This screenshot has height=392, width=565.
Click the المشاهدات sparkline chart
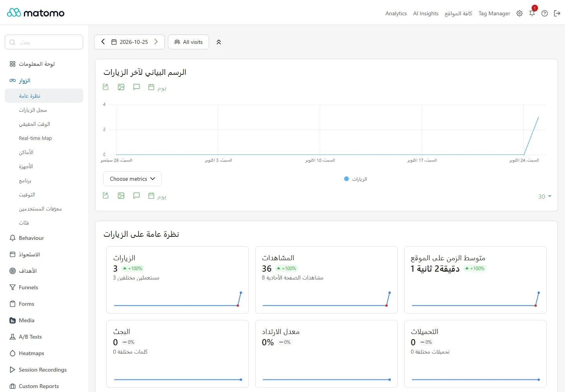click(x=326, y=299)
